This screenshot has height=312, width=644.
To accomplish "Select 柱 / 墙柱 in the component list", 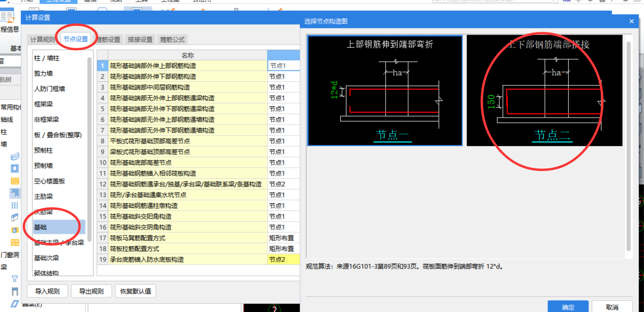I will [x=47, y=58].
